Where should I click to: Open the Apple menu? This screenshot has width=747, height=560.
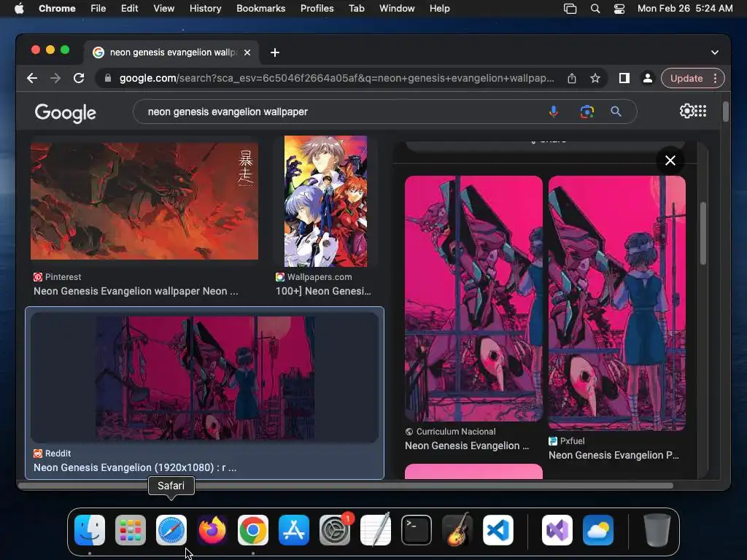point(19,9)
